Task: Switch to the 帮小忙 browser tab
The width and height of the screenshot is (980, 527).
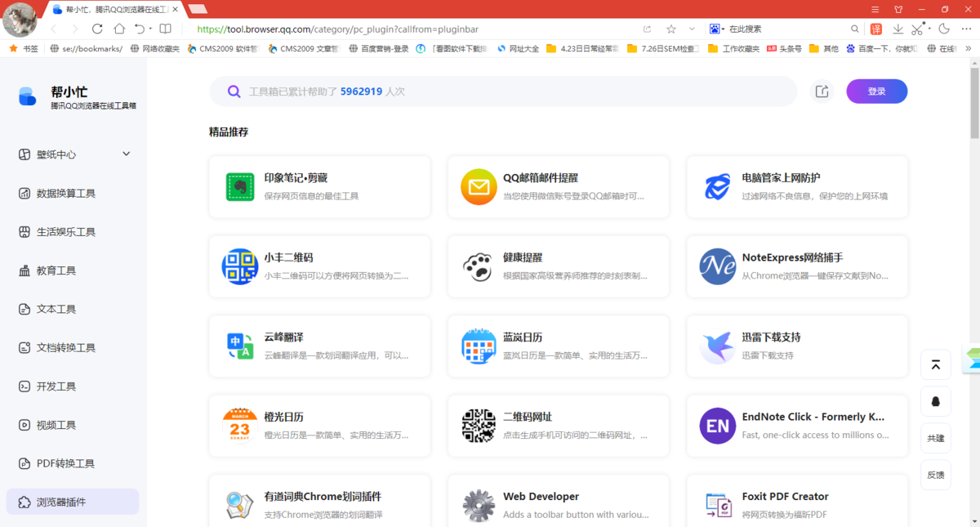Action: pyautogui.click(x=106, y=9)
